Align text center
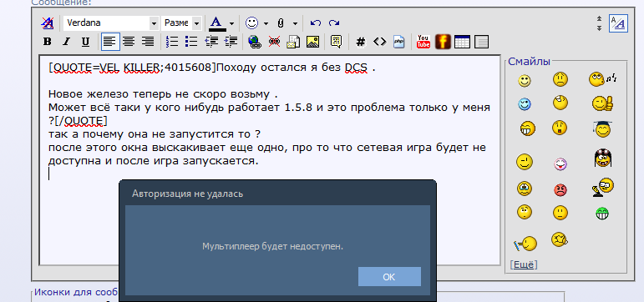Viewport: 644px width, 302px height. tap(129, 42)
